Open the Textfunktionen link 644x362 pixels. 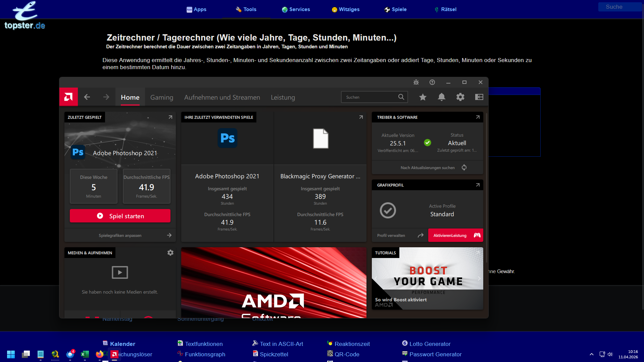point(204,344)
